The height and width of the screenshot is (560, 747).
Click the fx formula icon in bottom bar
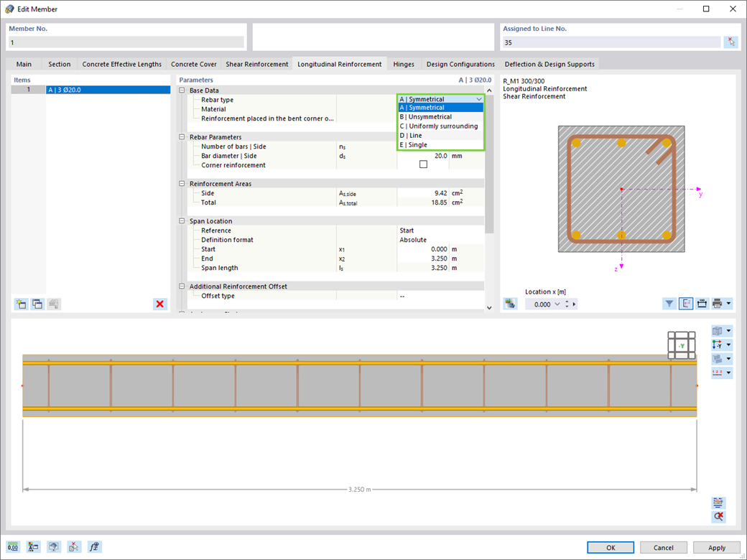pyautogui.click(x=95, y=546)
